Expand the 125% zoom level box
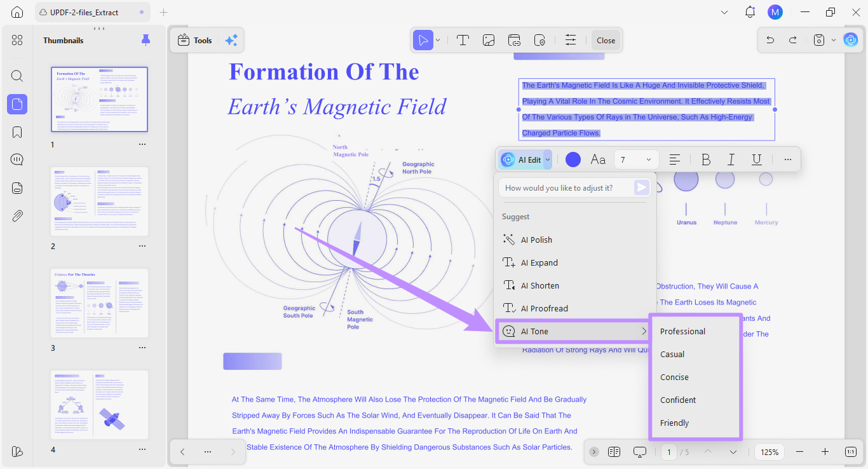 770,452
